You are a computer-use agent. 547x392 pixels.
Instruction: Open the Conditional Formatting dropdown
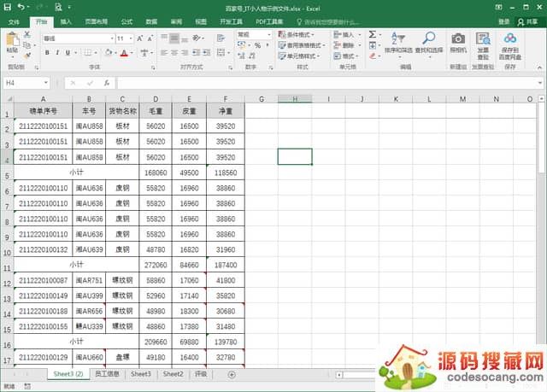[303, 34]
